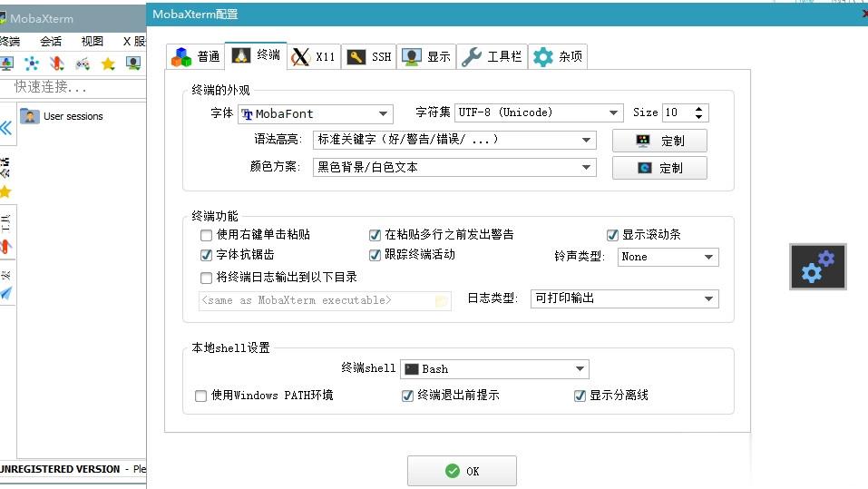This screenshot has width=868, height=489.
Task: Click the OK button
Action: (462, 471)
